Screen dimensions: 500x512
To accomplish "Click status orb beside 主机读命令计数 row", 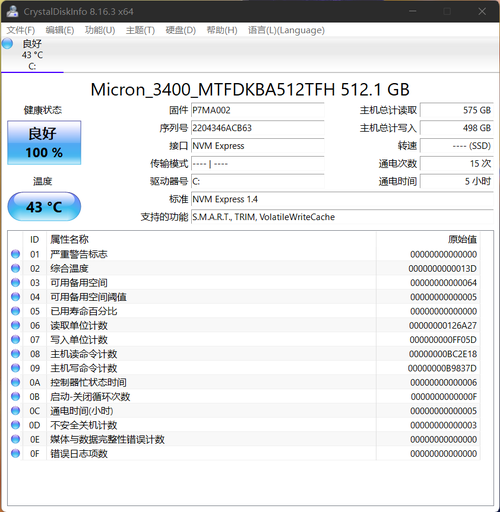I will coord(15,354).
